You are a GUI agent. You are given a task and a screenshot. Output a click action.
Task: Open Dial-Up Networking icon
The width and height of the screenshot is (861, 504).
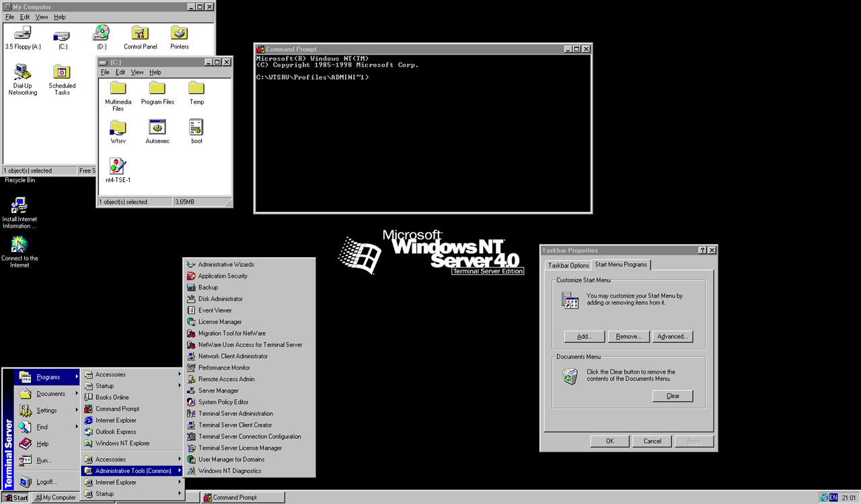[x=22, y=73]
